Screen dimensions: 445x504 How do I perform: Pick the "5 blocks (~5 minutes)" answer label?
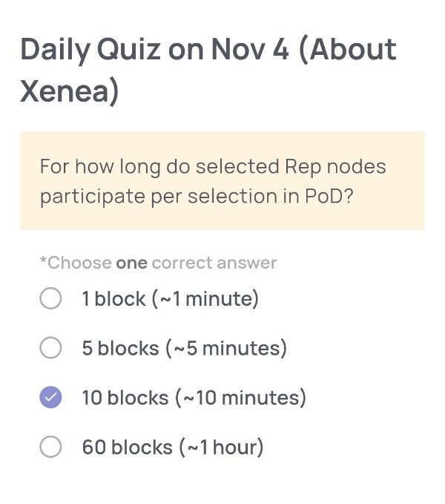pyautogui.click(x=184, y=348)
